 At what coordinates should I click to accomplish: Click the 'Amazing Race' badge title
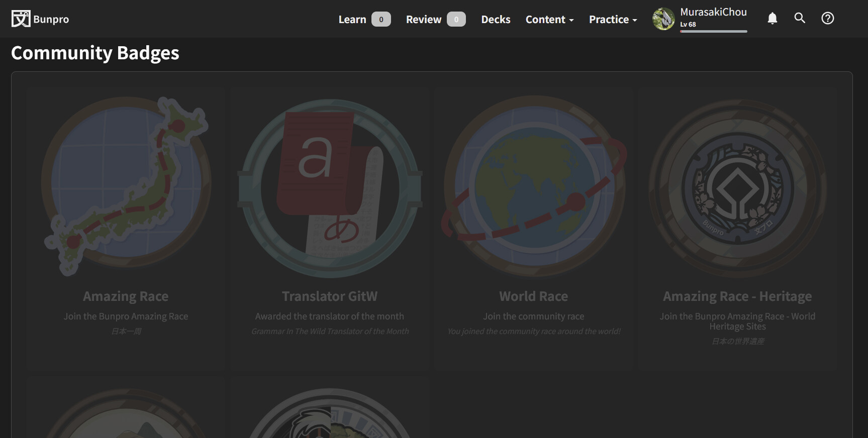click(x=126, y=296)
